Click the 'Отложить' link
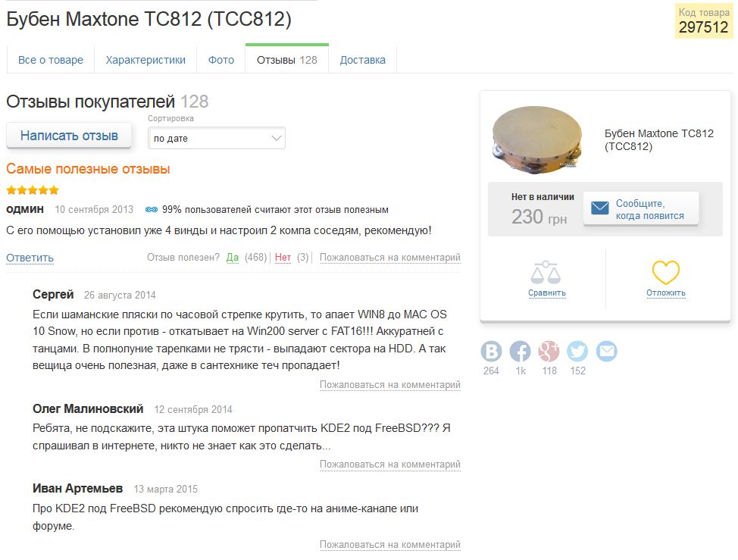The image size is (738, 560). pyautogui.click(x=666, y=293)
